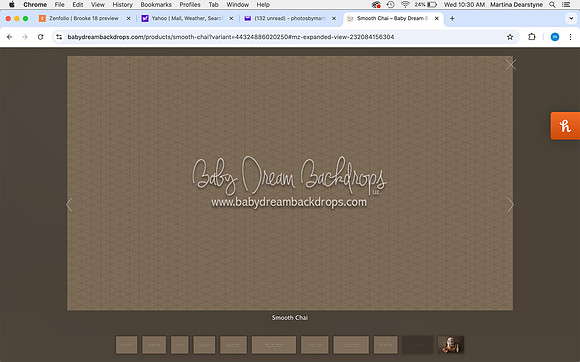Click the Smooth Chai caption text

click(290, 318)
